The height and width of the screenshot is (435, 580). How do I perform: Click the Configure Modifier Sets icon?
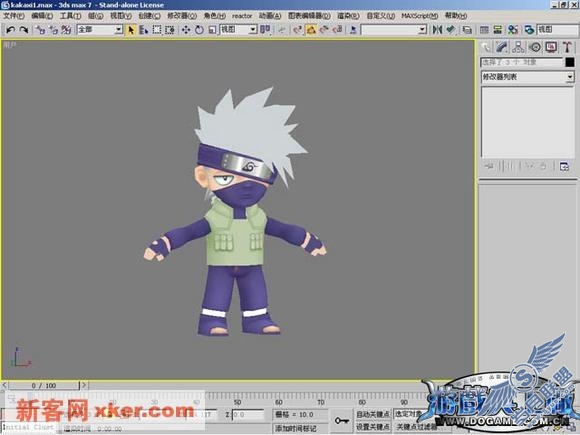coord(564,166)
